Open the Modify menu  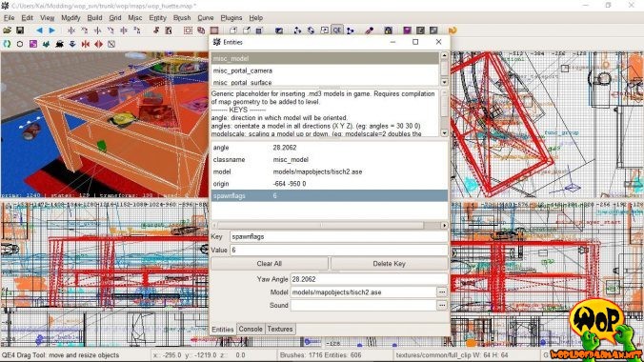(x=70, y=18)
